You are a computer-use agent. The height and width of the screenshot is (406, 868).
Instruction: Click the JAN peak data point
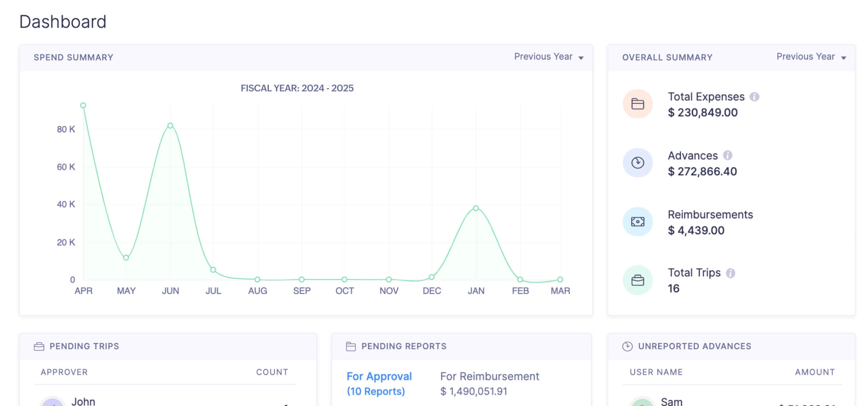click(476, 208)
